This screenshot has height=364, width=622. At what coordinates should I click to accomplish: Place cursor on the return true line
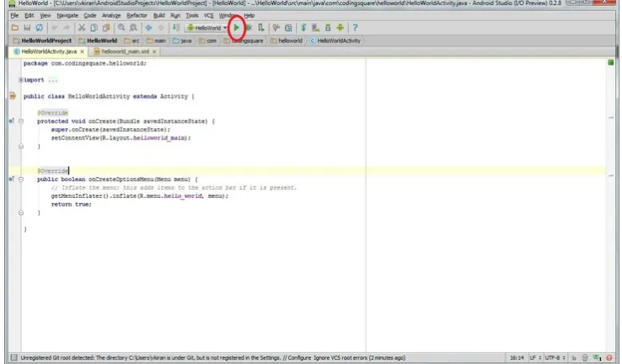(x=72, y=204)
